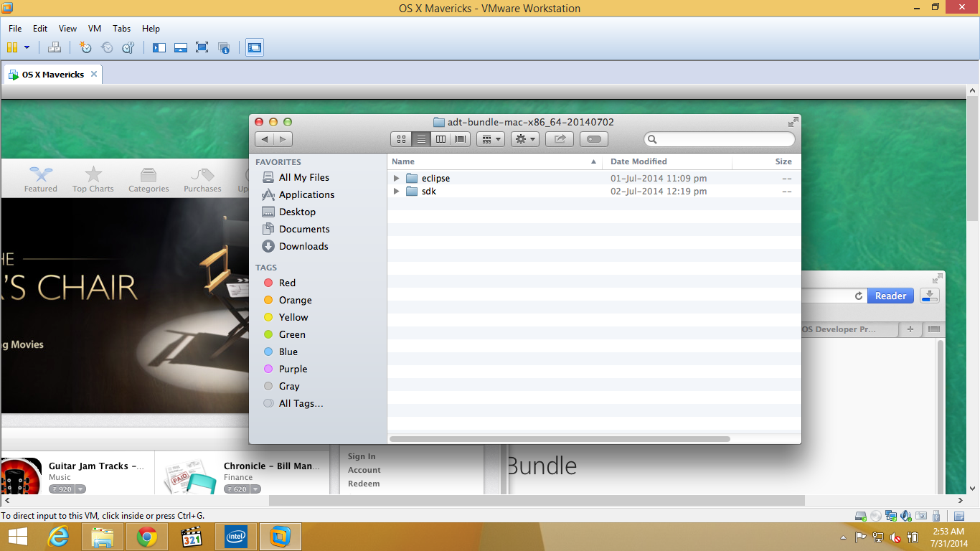
Task: Open the VMware Edit menu
Action: pyautogui.click(x=40, y=29)
